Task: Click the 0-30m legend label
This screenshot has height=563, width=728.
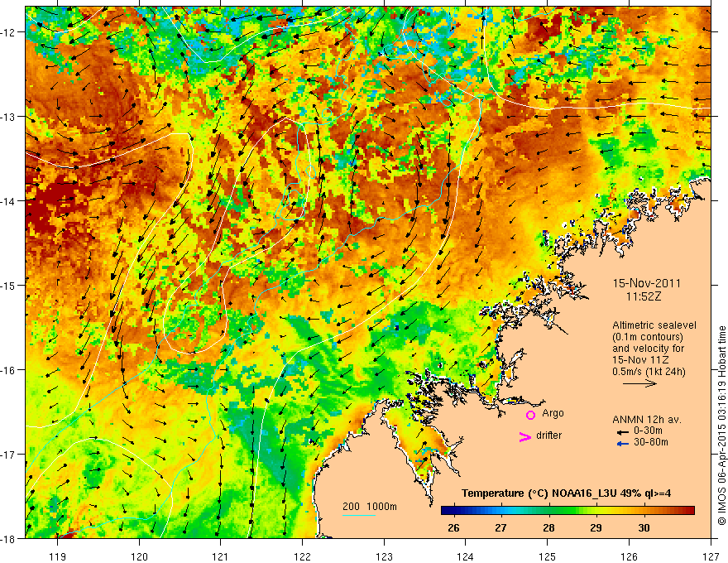Action: [648, 431]
